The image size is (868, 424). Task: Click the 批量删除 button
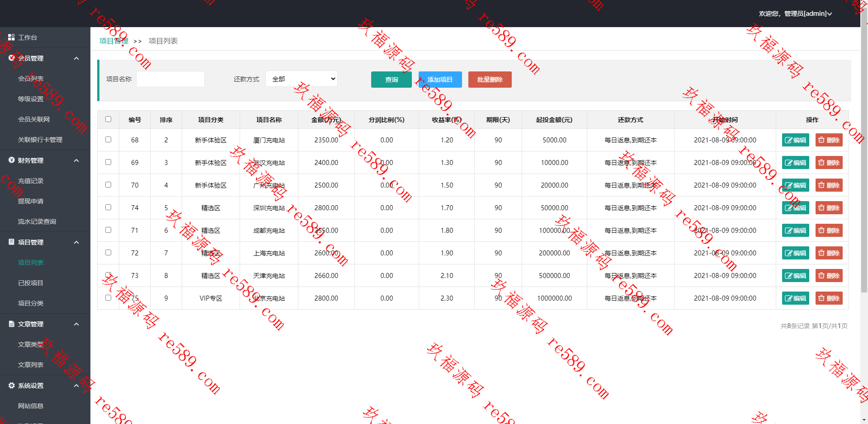click(490, 80)
